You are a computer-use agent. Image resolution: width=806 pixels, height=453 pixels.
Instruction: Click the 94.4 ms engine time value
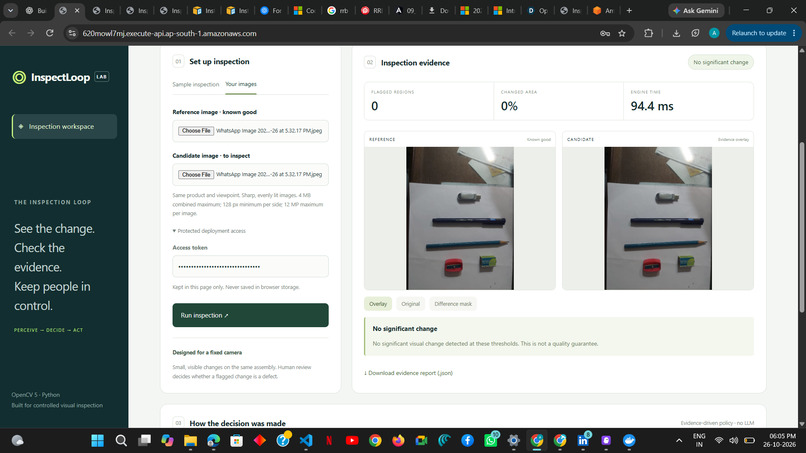(652, 106)
